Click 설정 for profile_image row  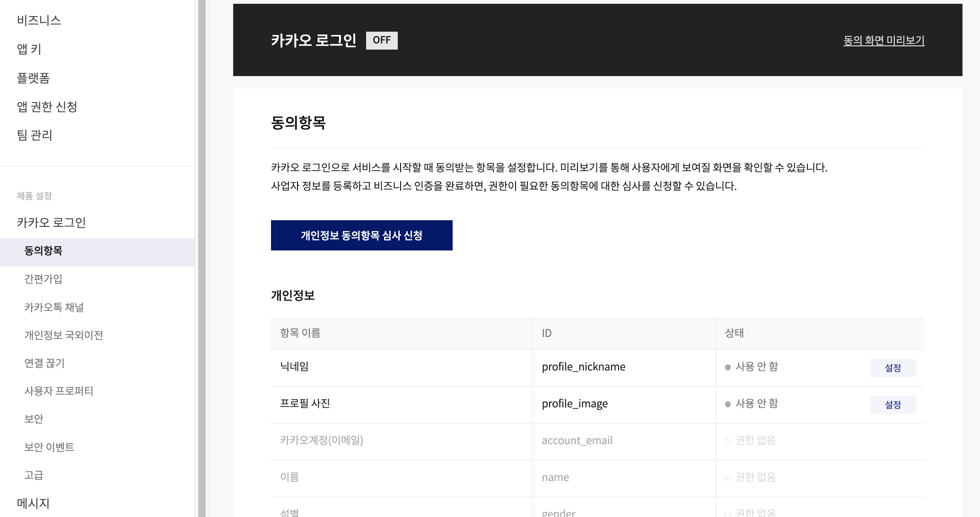click(892, 405)
